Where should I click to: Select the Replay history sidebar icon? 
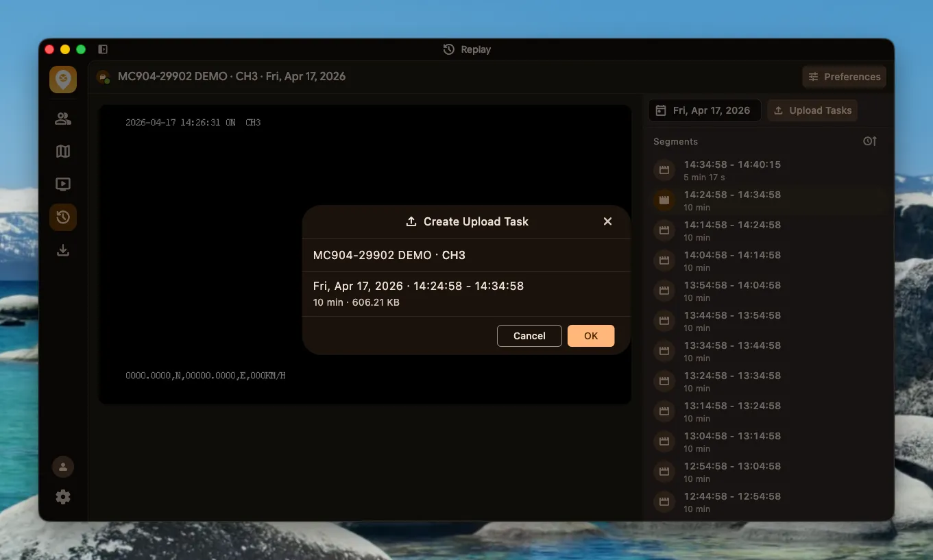click(x=63, y=217)
